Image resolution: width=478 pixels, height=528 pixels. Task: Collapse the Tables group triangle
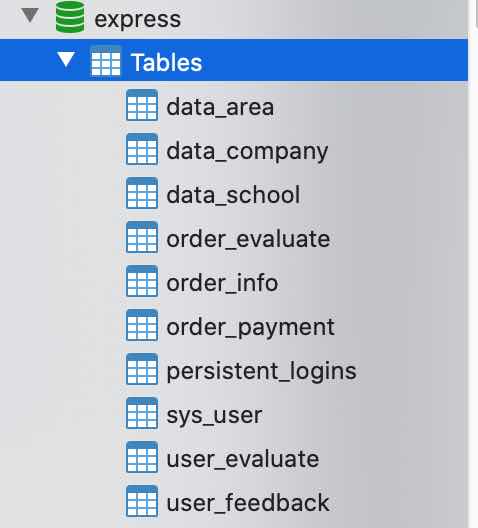pos(66,59)
